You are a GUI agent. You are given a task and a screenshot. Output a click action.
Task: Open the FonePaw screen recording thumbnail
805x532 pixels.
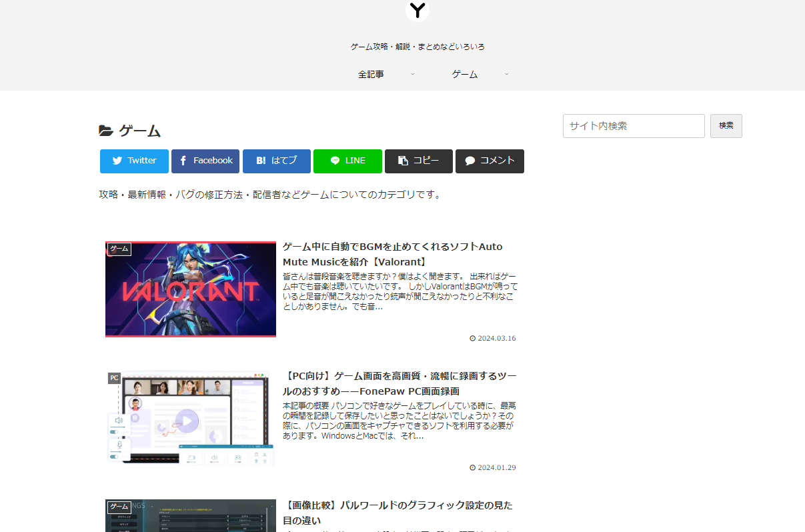click(191, 419)
